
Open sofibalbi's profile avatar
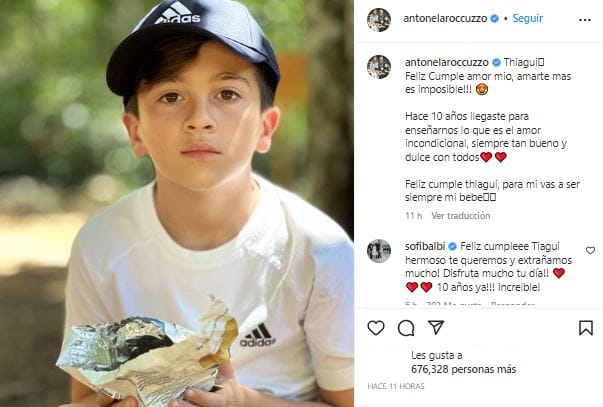(378, 250)
